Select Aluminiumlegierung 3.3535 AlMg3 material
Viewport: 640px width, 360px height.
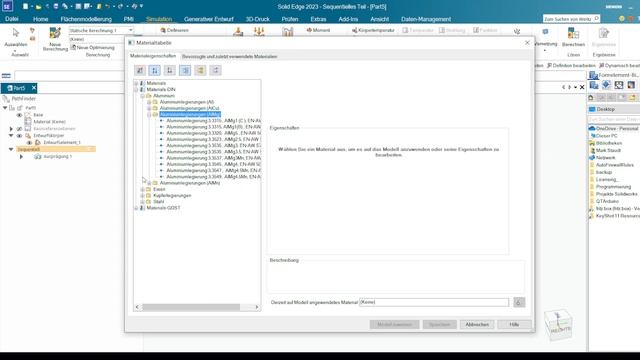(213, 146)
